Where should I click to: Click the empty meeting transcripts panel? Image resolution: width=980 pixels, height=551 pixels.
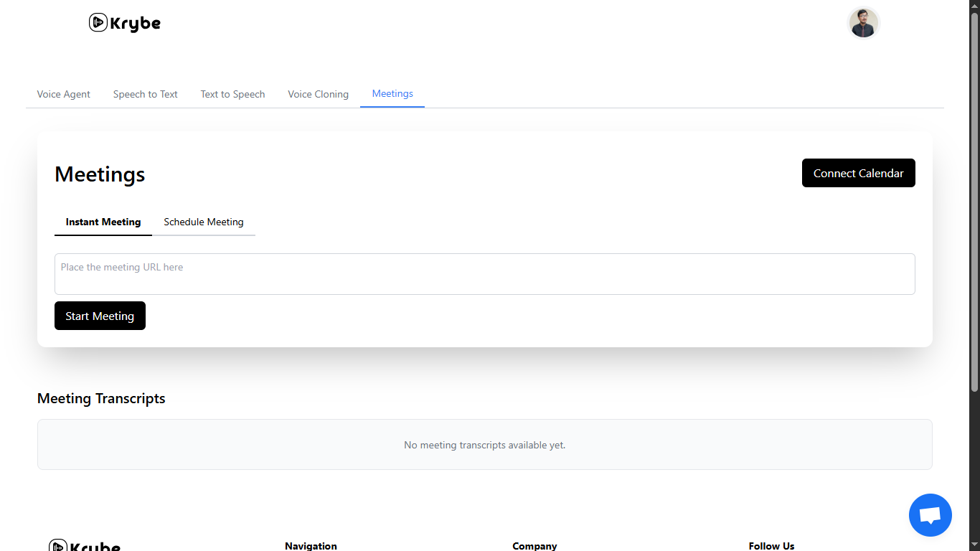(485, 445)
